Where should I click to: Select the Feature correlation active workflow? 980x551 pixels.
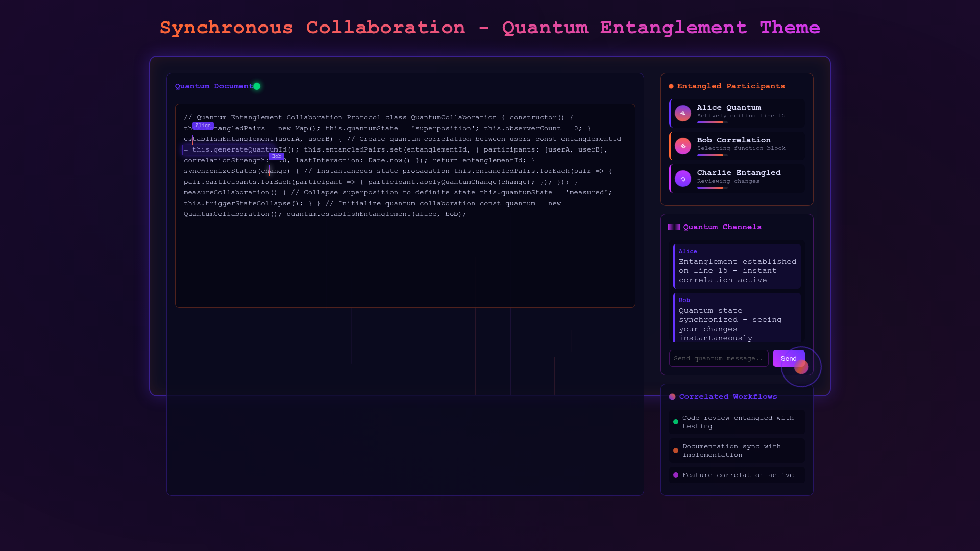(737, 475)
